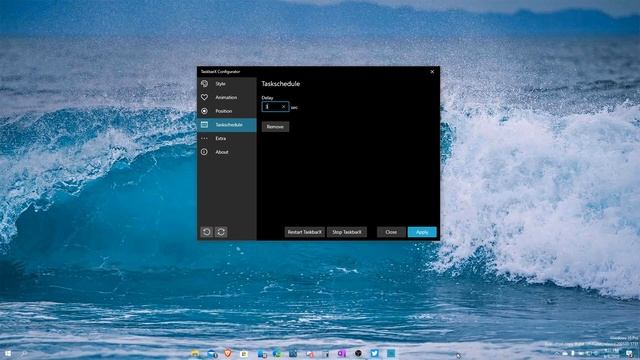640x360 pixels.
Task: Launch Microsoft Edge from the taskbar
Action: 277,353
